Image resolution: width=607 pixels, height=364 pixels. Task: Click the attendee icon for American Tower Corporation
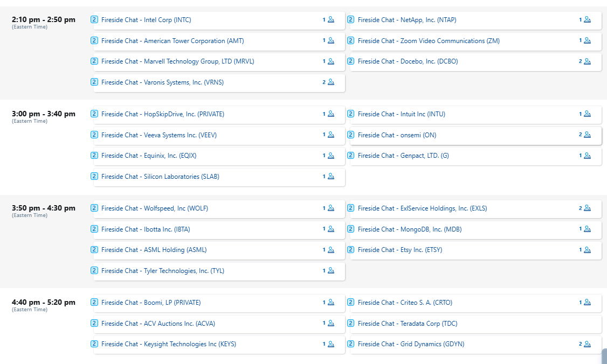tap(331, 40)
